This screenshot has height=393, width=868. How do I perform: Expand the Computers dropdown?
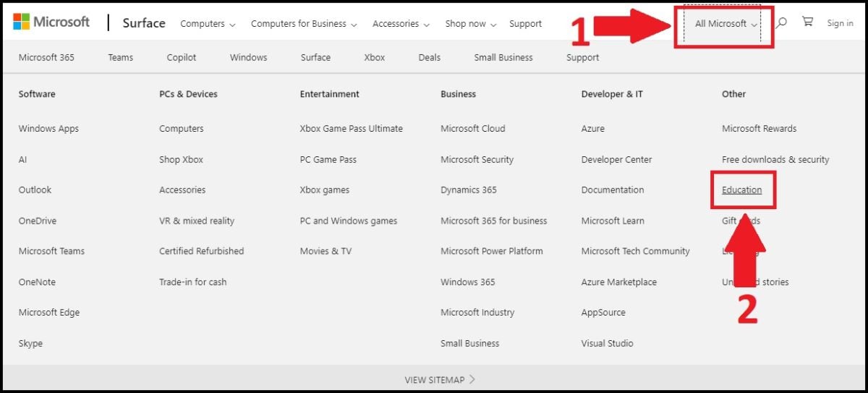tap(208, 24)
